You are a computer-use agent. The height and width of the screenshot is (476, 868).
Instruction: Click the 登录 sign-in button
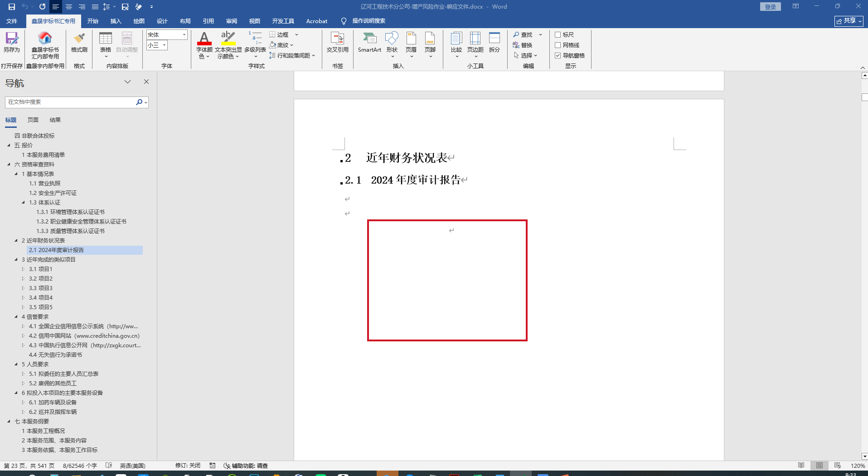tap(771, 7)
